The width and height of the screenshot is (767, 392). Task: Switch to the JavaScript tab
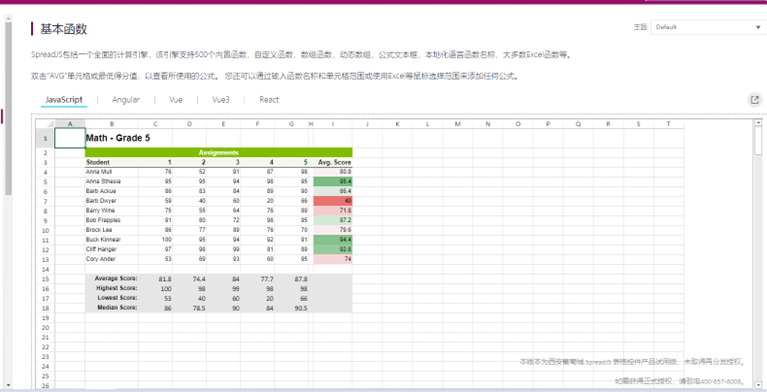click(x=64, y=100)
